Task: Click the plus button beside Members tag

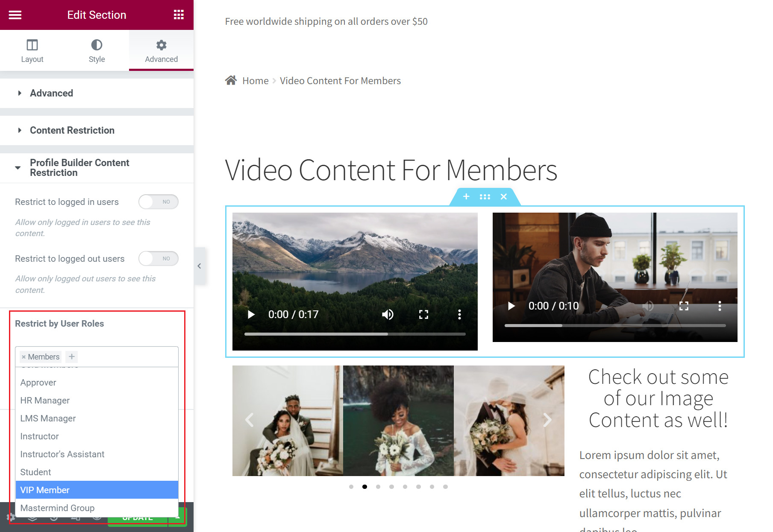Action: pos(72,357)
